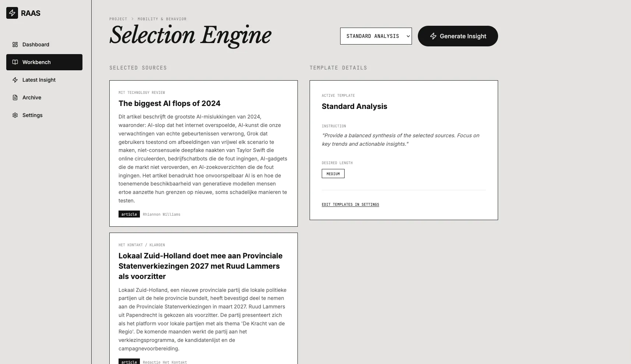The height and width of the screenshot is (364, 631).
Task: Click the Mobility & Behavior breadcrumb
Action: [x=162, y=19]
